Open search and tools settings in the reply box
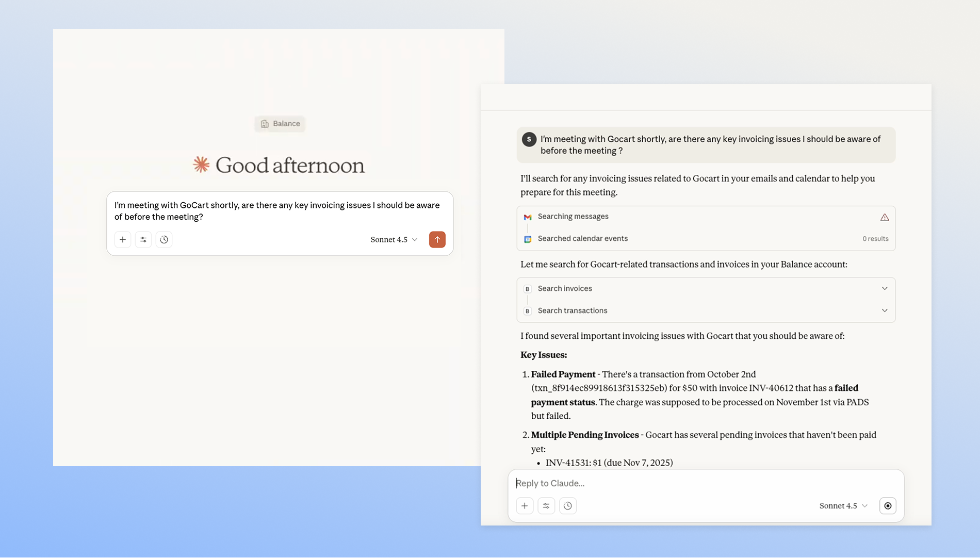This screenshot has width=980, height=558. (546, 506)
